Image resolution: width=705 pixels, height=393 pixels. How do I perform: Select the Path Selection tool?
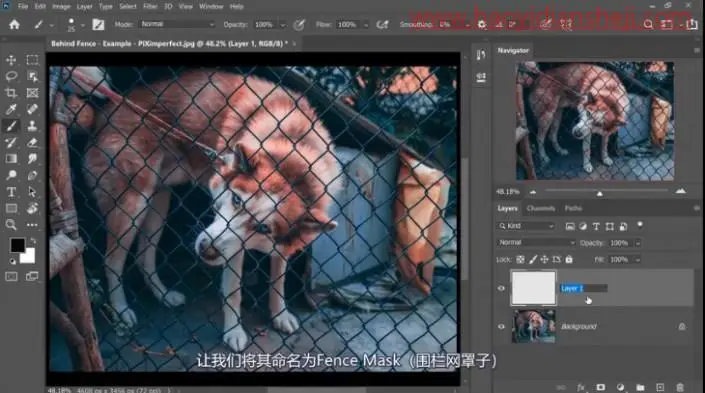pos(32,192)
